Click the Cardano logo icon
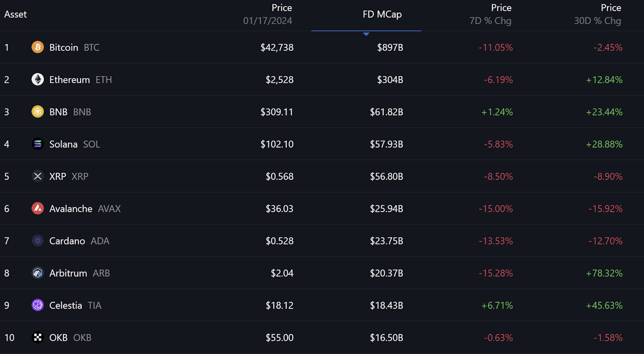The image size is (644, 354). 38,241
